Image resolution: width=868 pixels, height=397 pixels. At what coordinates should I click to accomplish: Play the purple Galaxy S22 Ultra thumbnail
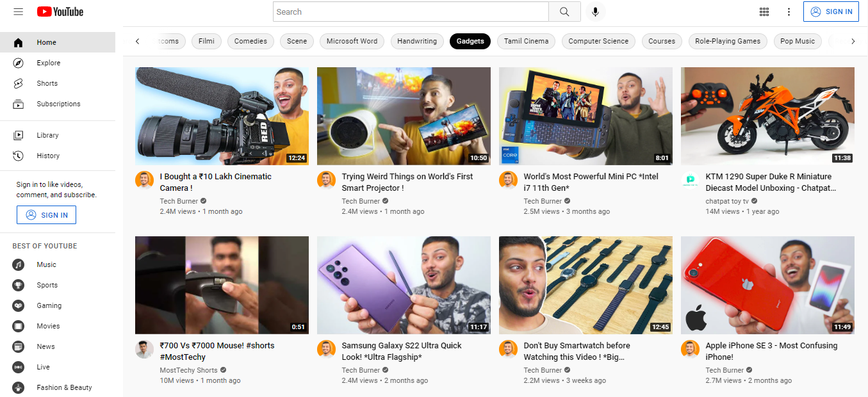coord(404,285)
